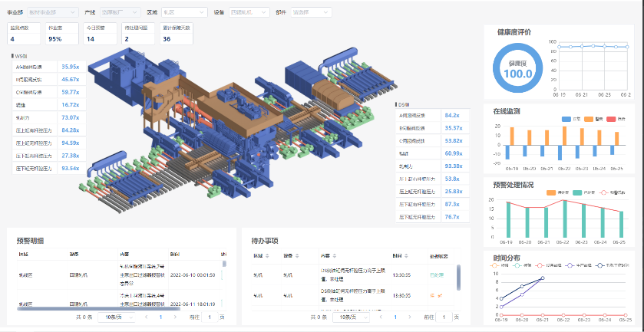Sort 待办事项 table by 设备 column
This screenshot has width=644, height=332.
pos(288,255)
